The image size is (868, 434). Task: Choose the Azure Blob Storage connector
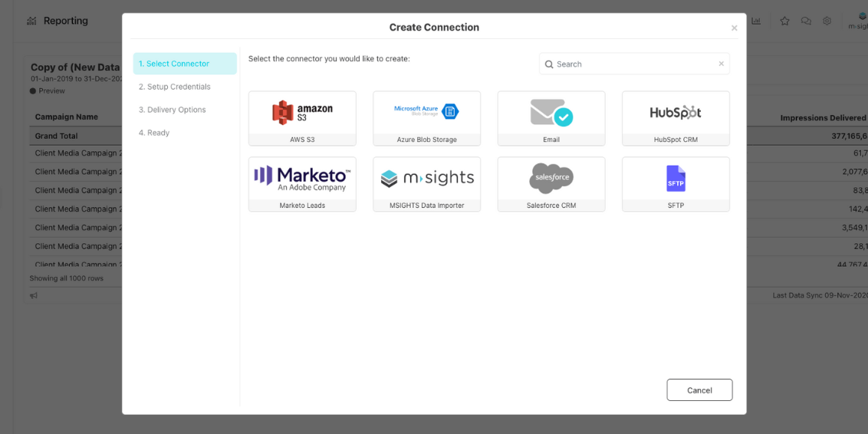tap(426, 118)
